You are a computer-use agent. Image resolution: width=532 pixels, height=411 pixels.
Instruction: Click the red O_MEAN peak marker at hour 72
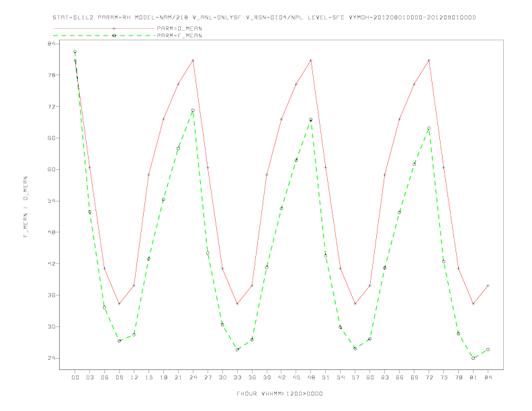pyautogui.click(x=429, y=60)
